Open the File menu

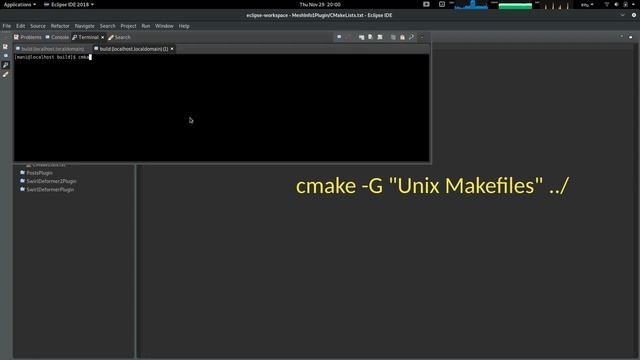coord(7,26)
